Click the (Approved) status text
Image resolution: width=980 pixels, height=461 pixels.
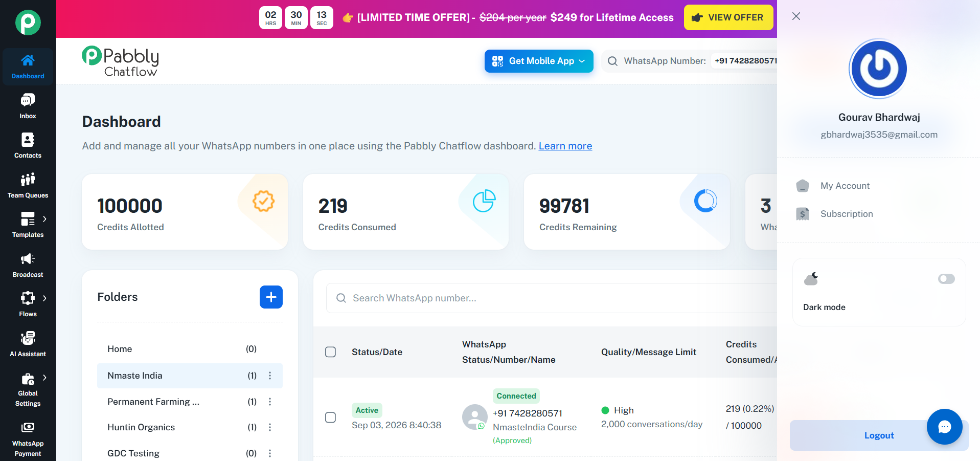tap(512, 441)
